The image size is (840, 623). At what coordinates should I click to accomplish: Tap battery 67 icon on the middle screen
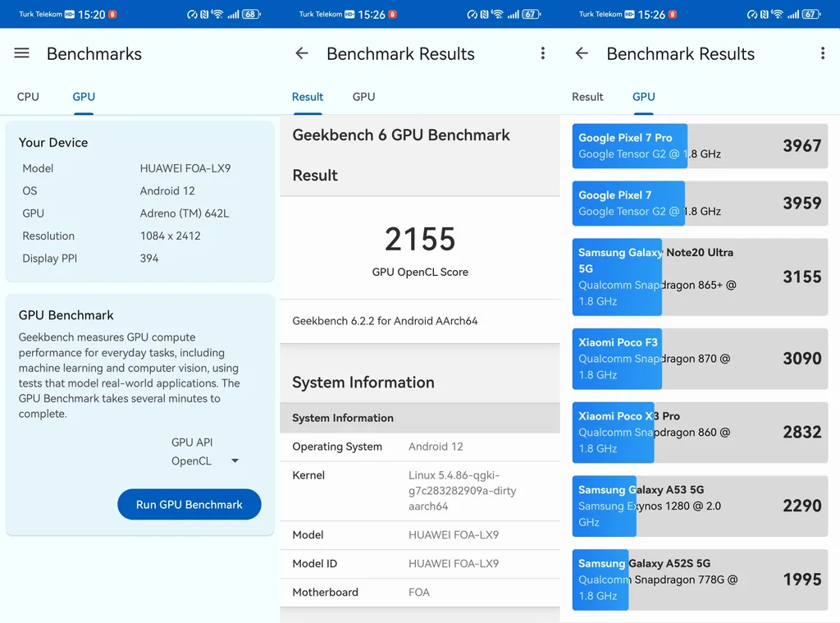pyautogui.click(x=531, y=15)
